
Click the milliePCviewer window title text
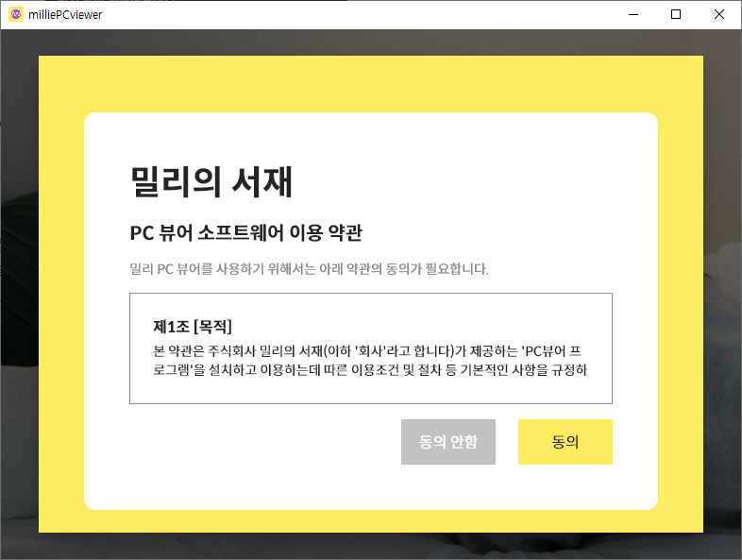pos(65,15)
